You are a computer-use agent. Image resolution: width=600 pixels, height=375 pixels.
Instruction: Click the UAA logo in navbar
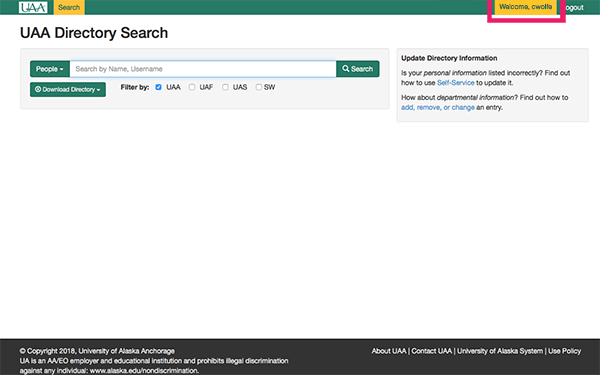pyautogui.click(x=33, y=7)
